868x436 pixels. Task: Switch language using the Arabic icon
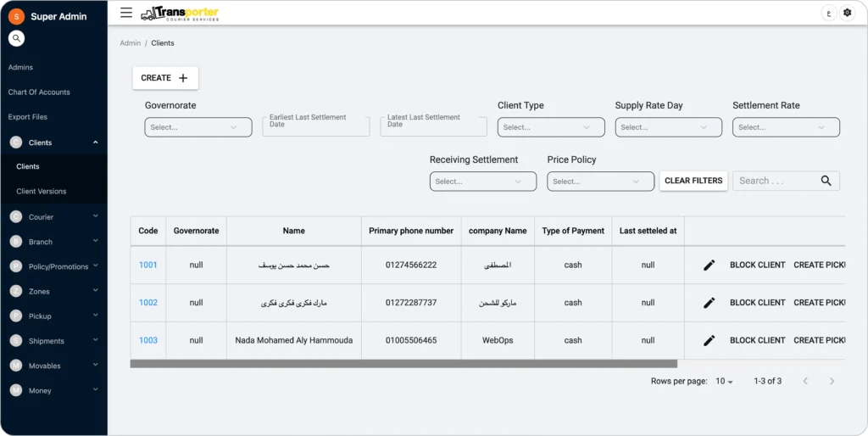point(828,13)
